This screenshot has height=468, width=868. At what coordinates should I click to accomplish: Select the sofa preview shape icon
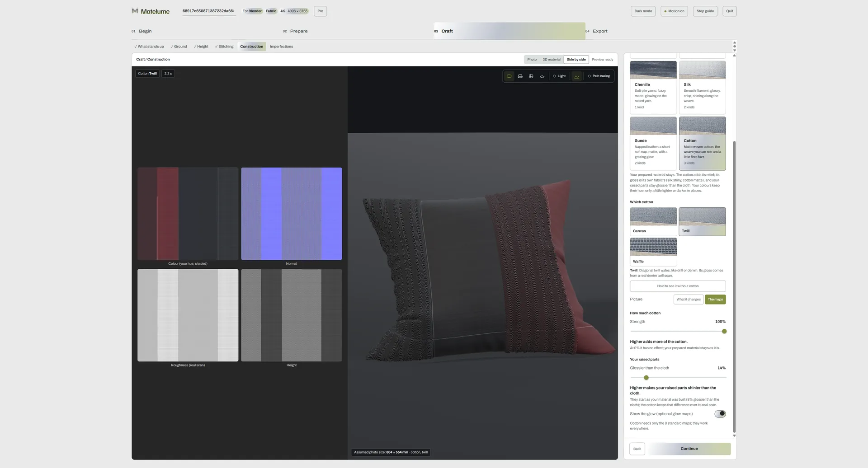click(x=520, y=76)
